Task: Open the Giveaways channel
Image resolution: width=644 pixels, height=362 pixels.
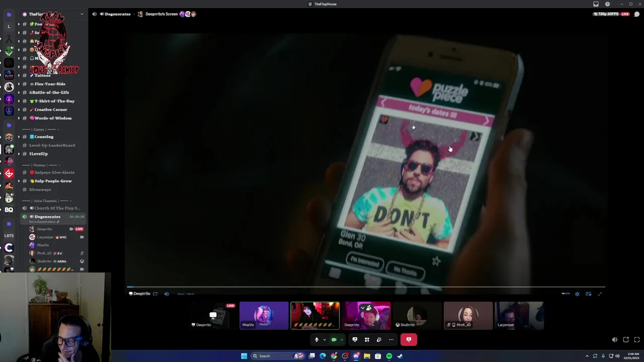Action: [40, 190]
